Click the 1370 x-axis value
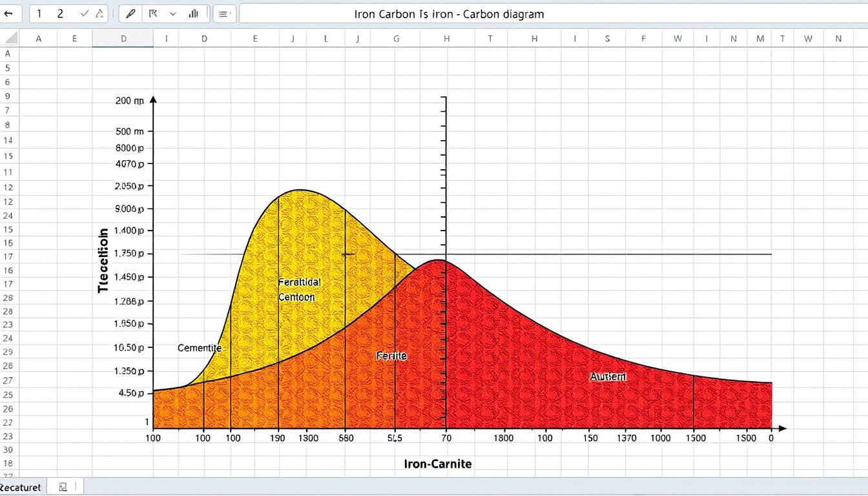868x496 pixels. pyautogui.click(x=626, y=438)
